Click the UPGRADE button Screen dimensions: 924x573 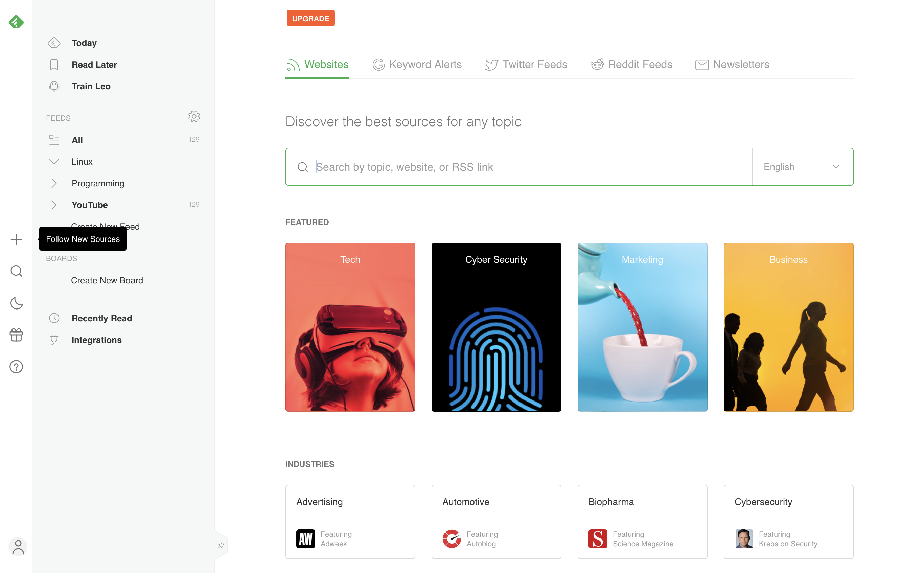point(310,18)
